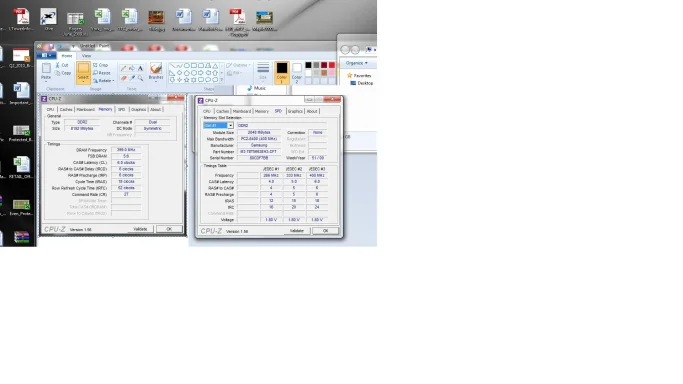Select the Magnifier tool in Paint
This screenshot has height=384, width=683.
[140, 78]
